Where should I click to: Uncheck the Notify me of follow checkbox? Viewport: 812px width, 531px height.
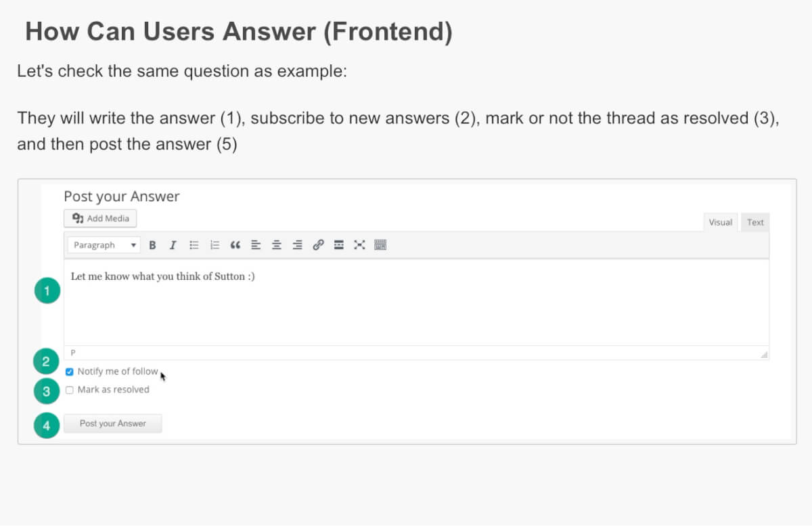coord(70,372)
